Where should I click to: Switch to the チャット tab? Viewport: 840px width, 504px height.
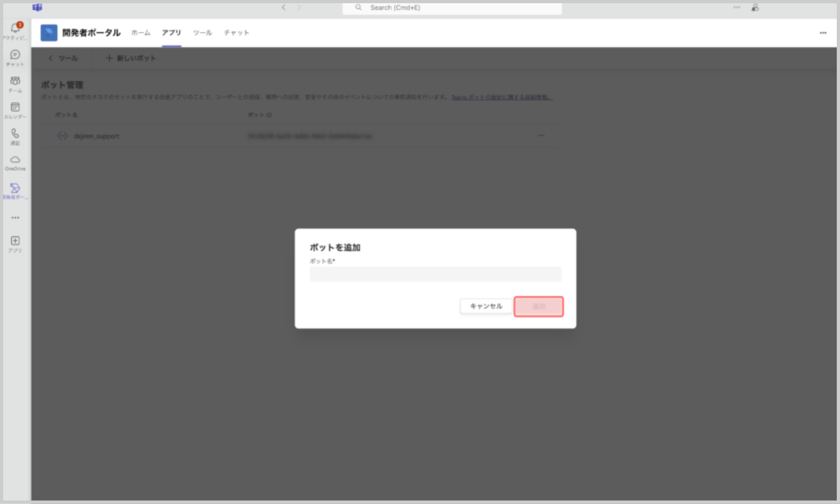pyautogui.click(x=236, y=33)
